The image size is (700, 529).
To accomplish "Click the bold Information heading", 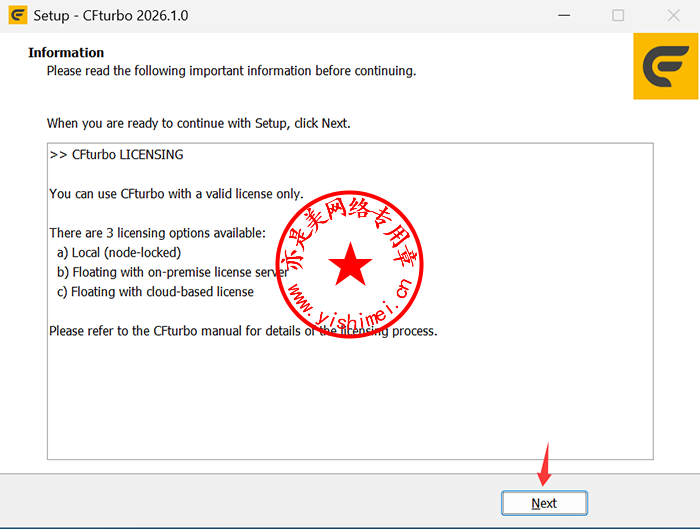I will (66, 53).
